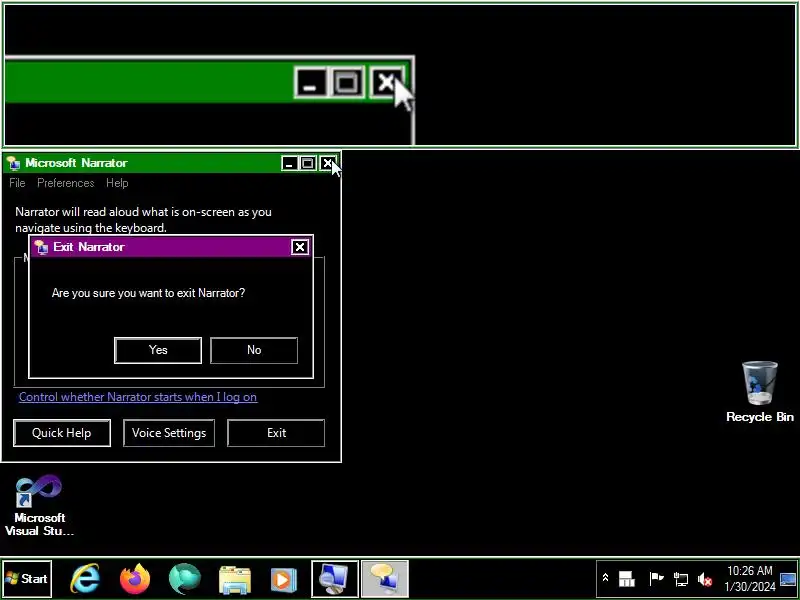Click the Quick Help button
Viewport: 800px width, 600px height.
[62, 433]
